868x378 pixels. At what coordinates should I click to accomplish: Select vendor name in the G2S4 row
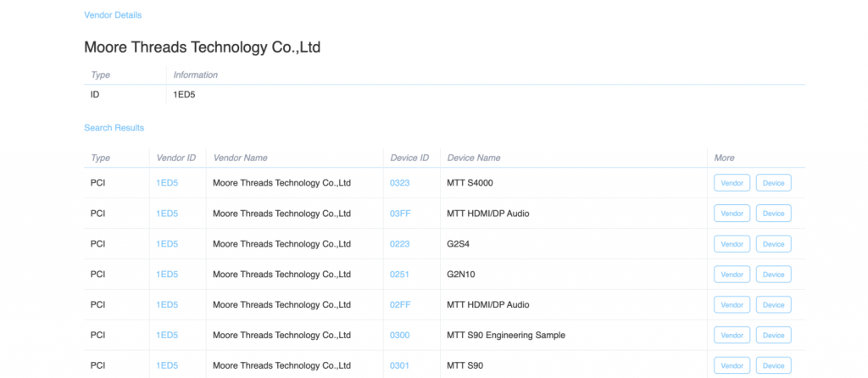point(282,243)
